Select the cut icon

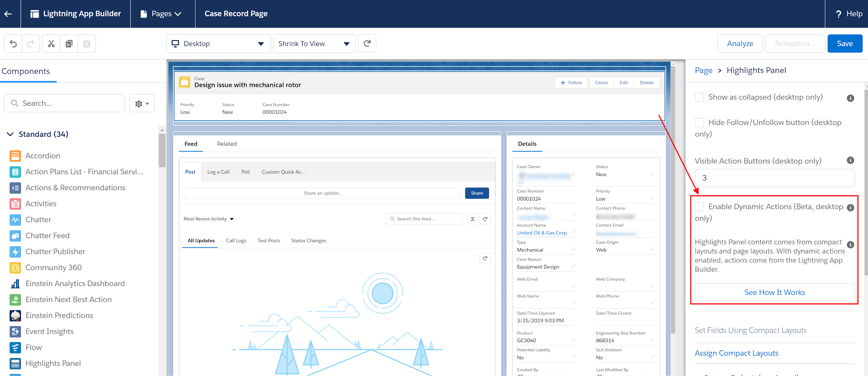51,43
